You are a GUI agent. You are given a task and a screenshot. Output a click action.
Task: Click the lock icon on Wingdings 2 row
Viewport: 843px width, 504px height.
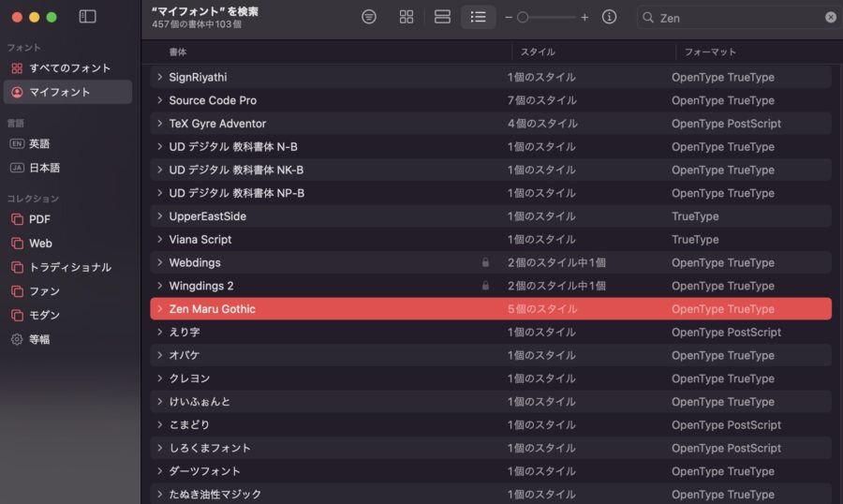click(x=485, y=286)
